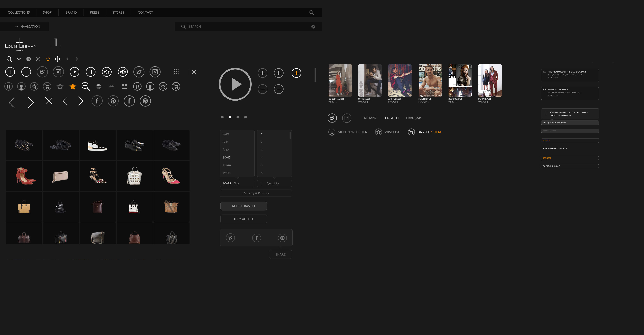
Task: Click the quantity list scrollbar
Action: [x=290, y=135]
